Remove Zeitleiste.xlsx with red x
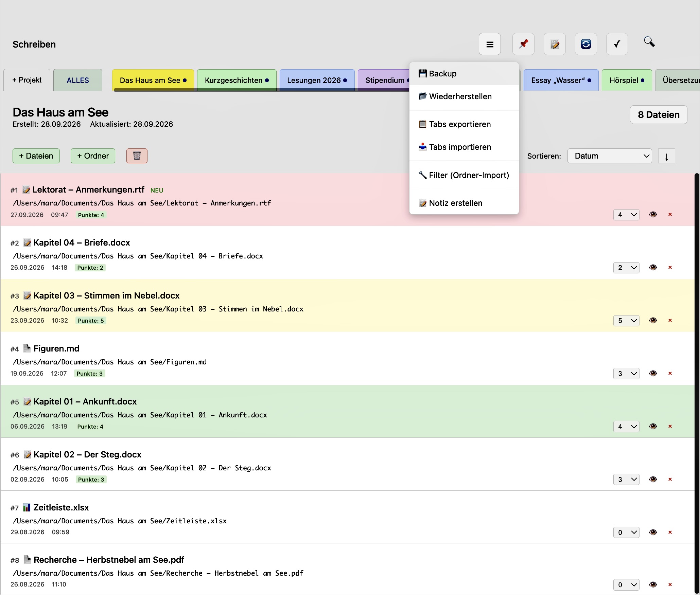Image resolution: width=700 pixels, height=595 pixels. point(670,532)
